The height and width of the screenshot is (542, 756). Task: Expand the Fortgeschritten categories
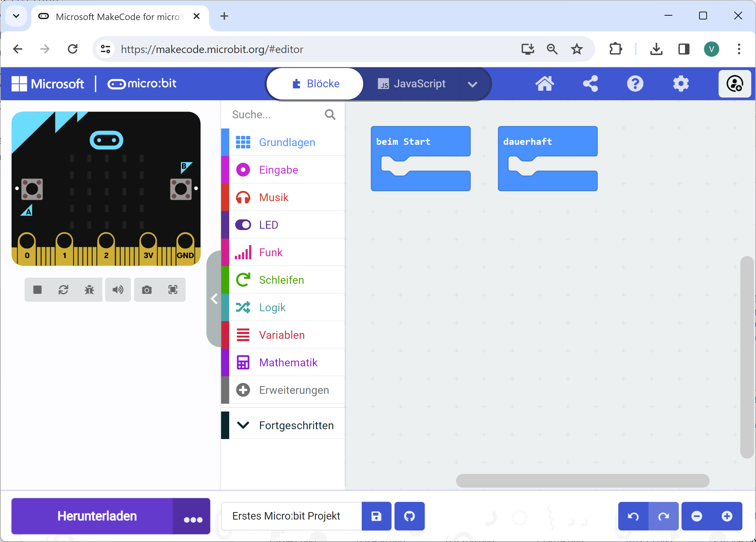pyautogui.click(x=283, y=425)
